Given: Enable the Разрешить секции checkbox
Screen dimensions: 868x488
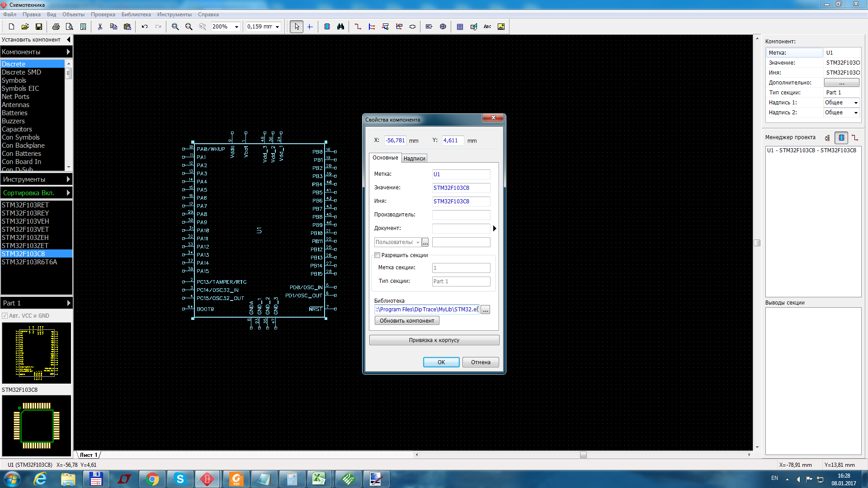Looking at the screenshot, I should point(377,255).
